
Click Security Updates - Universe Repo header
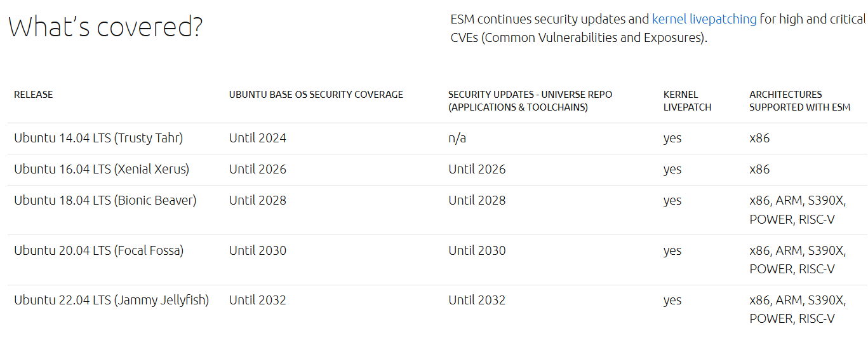530,101
